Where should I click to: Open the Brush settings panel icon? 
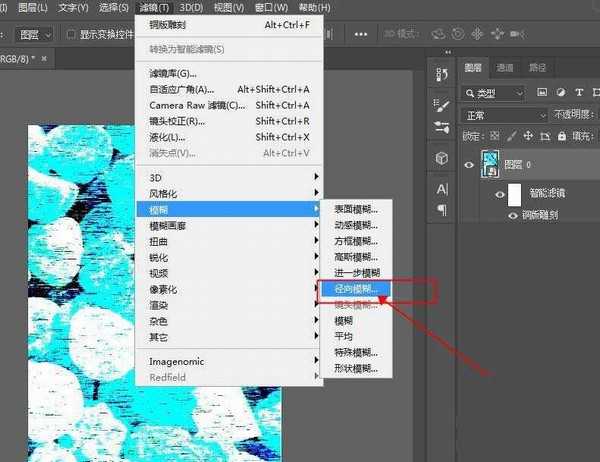click(442, 102)
